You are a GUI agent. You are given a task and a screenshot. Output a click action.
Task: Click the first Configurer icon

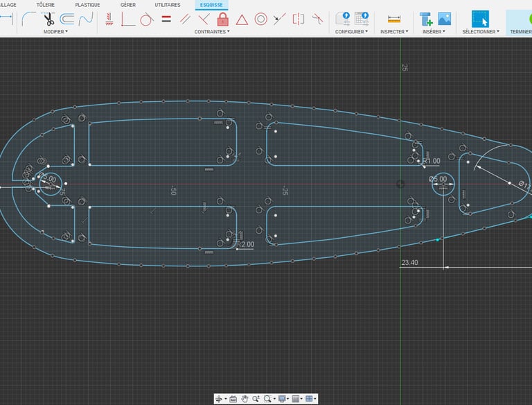(343, 19)
